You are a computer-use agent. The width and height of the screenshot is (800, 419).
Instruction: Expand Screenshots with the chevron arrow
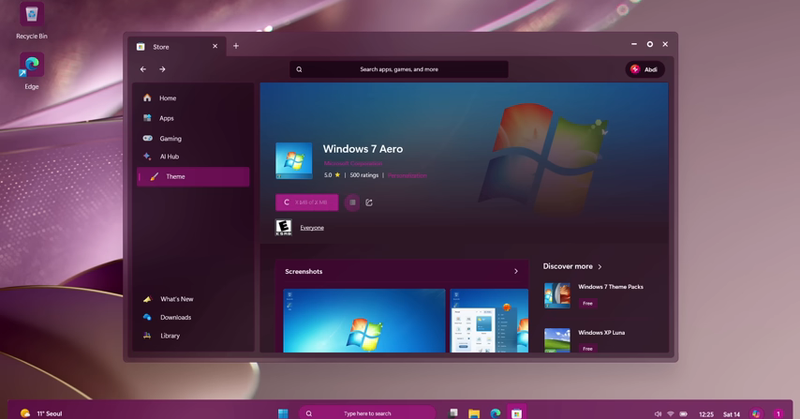(516, 272)
